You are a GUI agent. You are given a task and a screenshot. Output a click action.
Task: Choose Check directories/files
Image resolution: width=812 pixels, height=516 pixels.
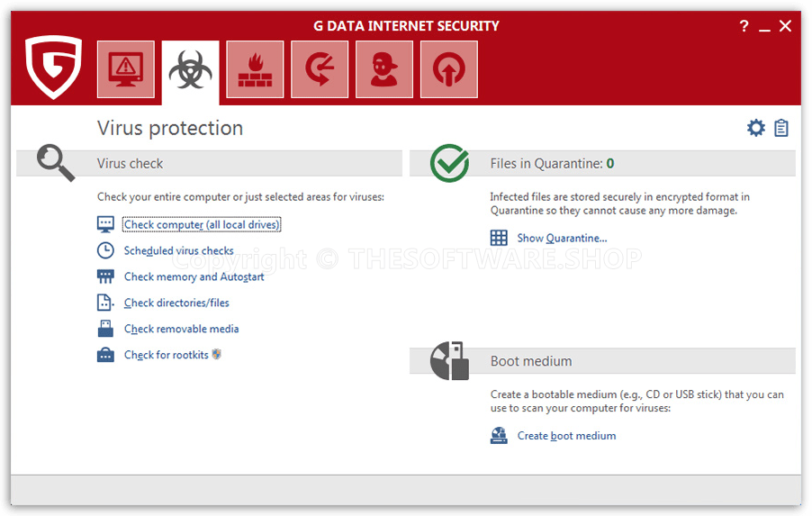click(176, 303)
